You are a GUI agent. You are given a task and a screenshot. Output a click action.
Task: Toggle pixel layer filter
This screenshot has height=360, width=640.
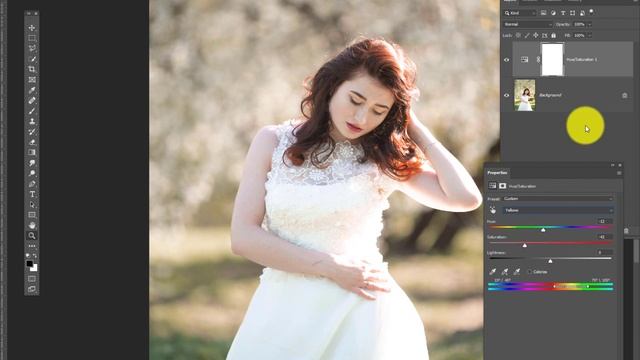click(543, 13)
